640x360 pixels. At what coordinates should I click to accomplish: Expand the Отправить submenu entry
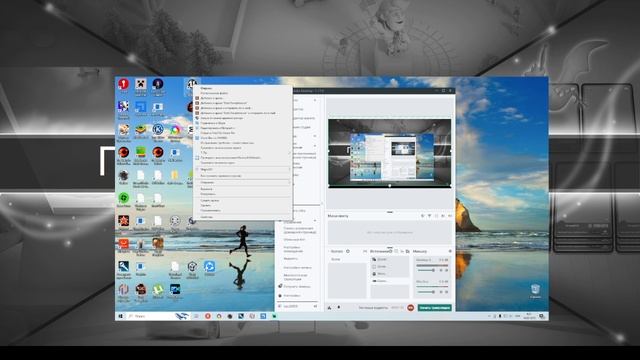(x=242, y=182)
